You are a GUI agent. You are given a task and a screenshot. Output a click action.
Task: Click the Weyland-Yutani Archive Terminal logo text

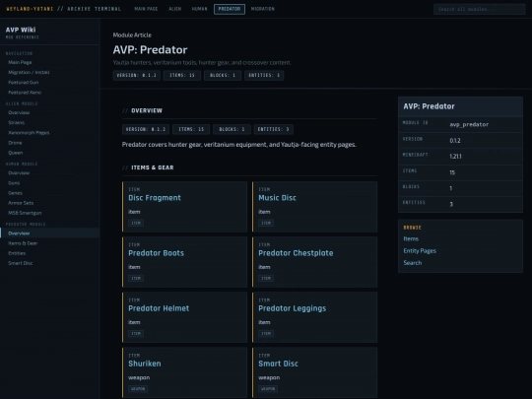[63, 9]
